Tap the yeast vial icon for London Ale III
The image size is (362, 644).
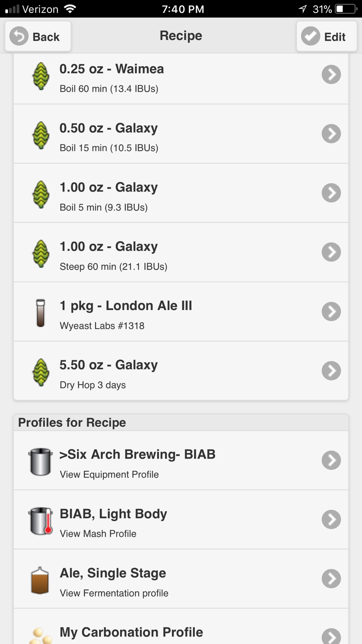click(41, 313)
